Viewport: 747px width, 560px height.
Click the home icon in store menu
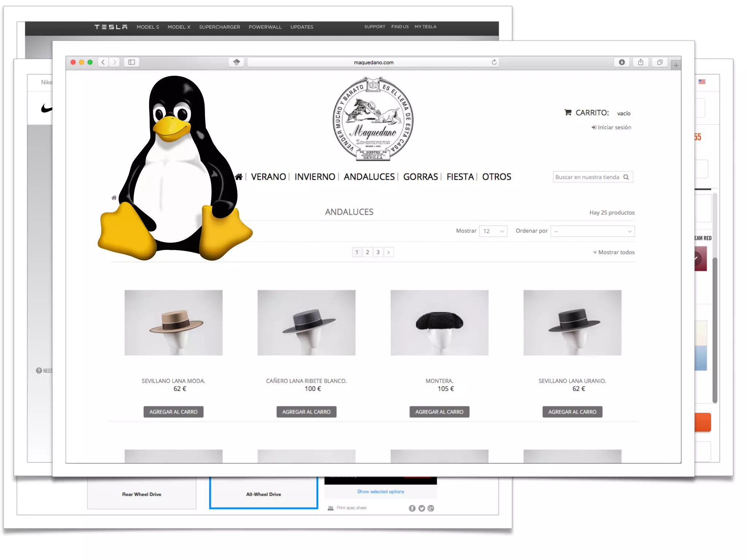tap(239, 177)
